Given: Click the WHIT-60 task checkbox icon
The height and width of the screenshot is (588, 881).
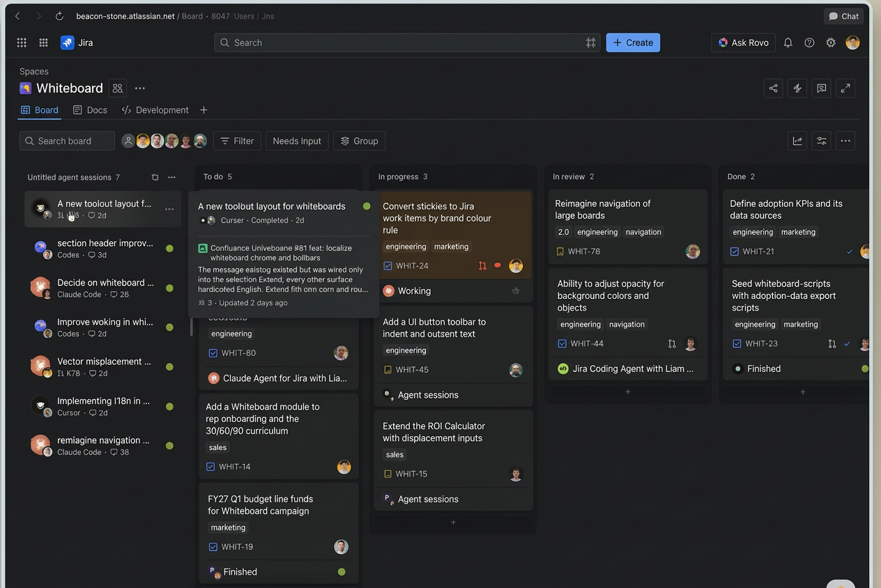Looking at the screenshot, I should [213, 353].
